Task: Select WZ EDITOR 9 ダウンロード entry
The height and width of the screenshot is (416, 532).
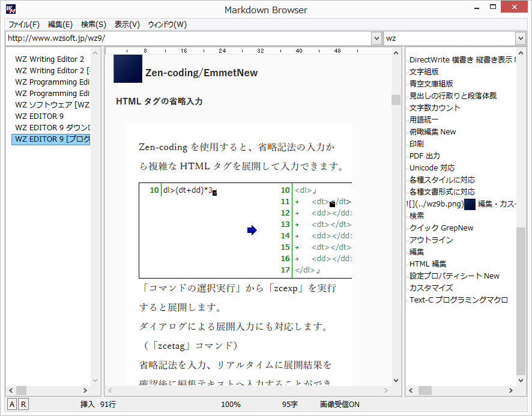Action: (52, 128)
